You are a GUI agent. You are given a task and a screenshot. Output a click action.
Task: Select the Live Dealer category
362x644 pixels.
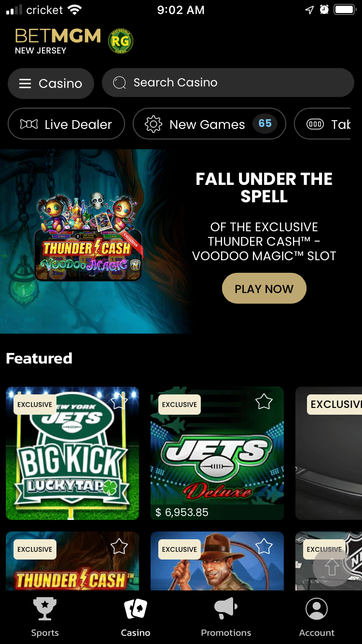pos(66,125)
